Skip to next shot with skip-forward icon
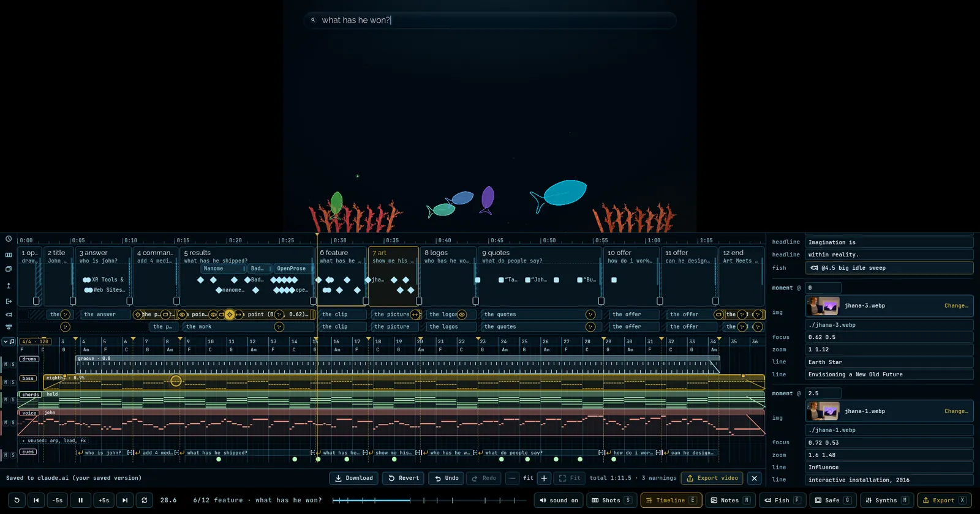The height and width of the screenshot is (514, 980). [x=125, y=500]
